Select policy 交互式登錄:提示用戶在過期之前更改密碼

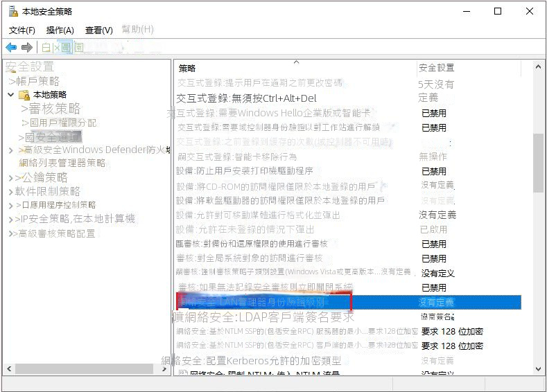pyautogui.click(x=260, y=83)
